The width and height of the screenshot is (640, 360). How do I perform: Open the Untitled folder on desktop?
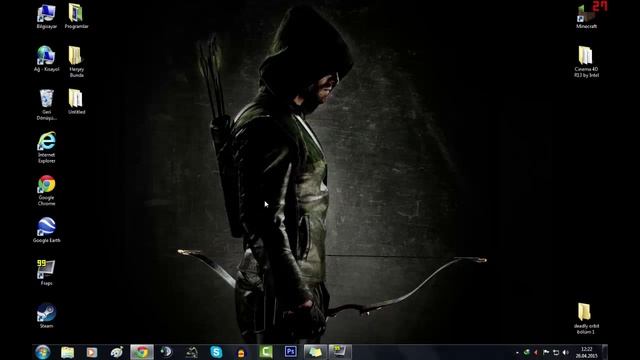tap(76, 102)
